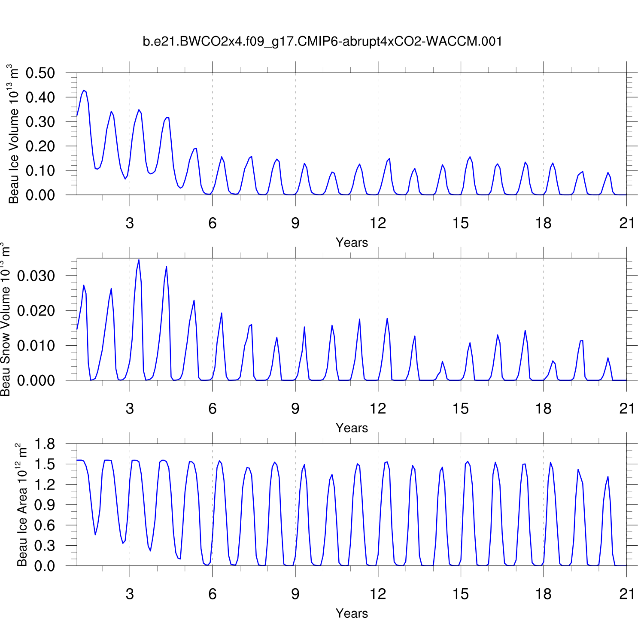
Task: Click the Years label under the middle panel
Action: click(x=352, y=428)
